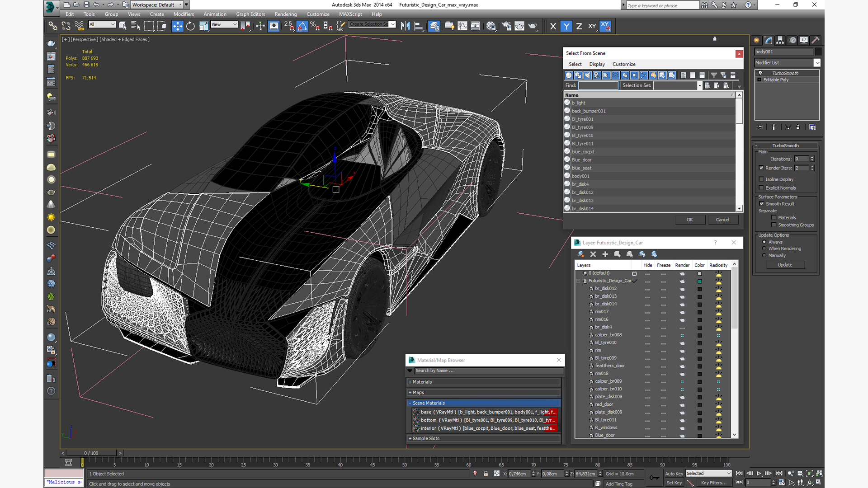Open the Create command panel tab
Viewport: 868px width, 488px height.
(756, 40)
